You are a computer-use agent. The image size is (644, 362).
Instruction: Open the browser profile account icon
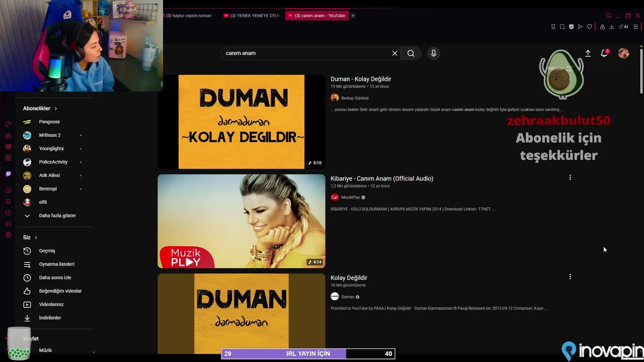click(602, 27)
